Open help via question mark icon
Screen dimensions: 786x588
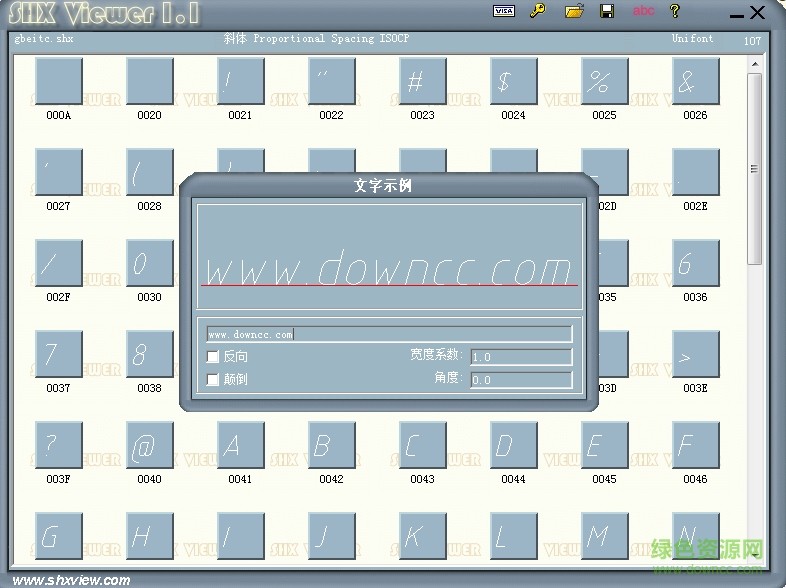click(675, 11)
